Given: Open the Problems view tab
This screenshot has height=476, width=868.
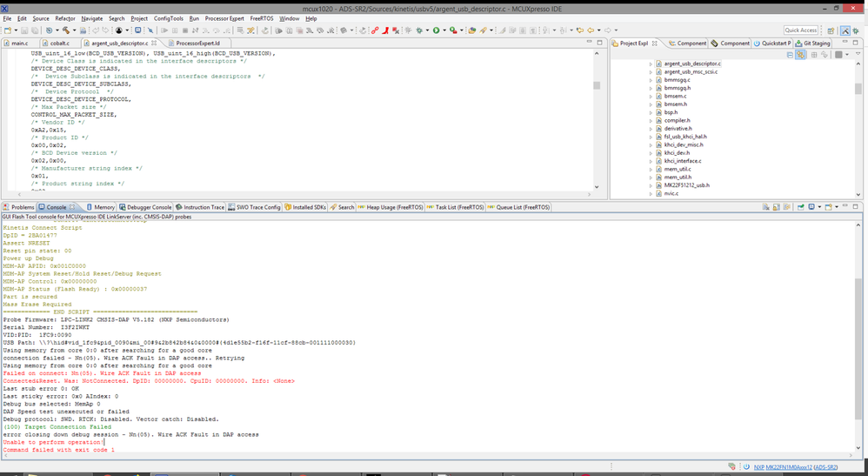Looking at the screenshot, I should [x=18, y=207].
